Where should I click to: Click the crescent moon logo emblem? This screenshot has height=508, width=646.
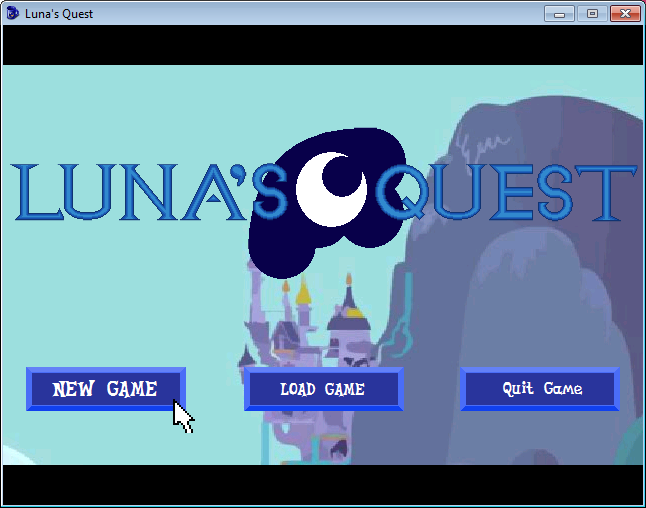(331, 190)
